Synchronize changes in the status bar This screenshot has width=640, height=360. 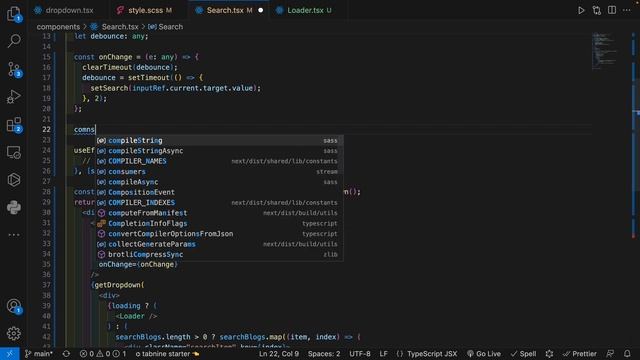(66, 354)
